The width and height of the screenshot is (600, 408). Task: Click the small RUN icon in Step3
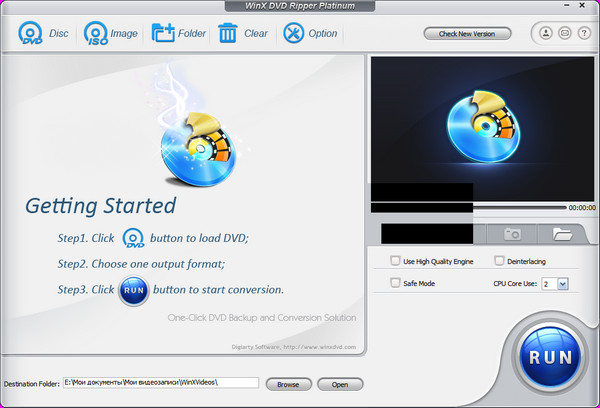(134, 290)
